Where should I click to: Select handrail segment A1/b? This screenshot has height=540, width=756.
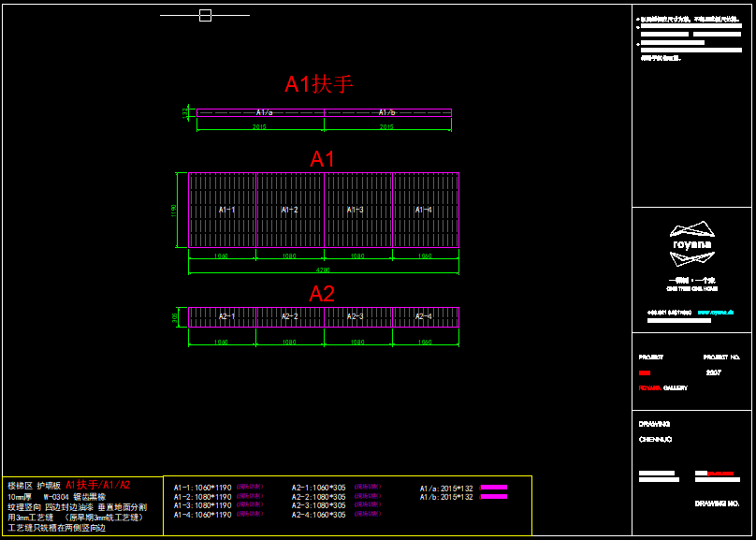387,112
